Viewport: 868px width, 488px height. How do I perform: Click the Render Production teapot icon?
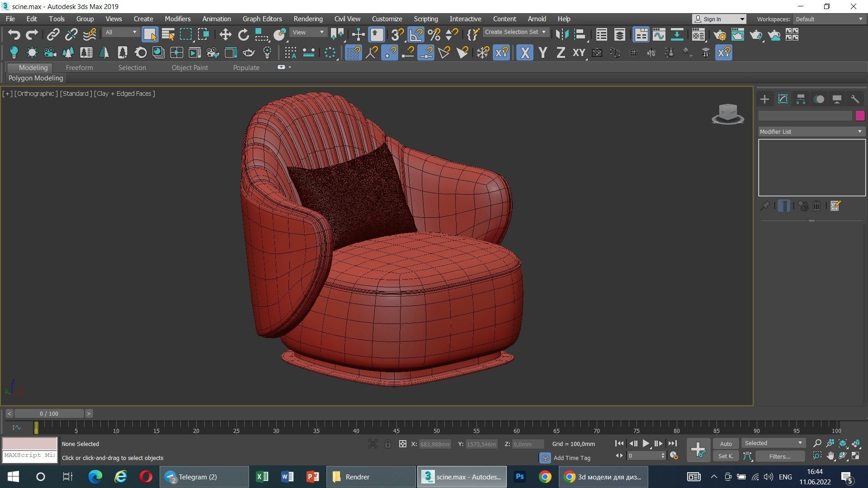click(x=756, y=34)
